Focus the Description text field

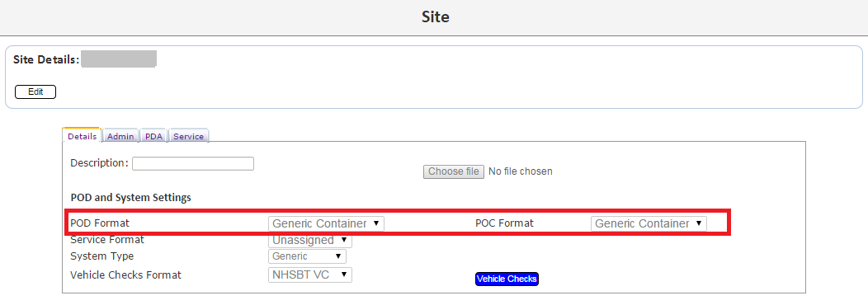(x=192, y=163)
